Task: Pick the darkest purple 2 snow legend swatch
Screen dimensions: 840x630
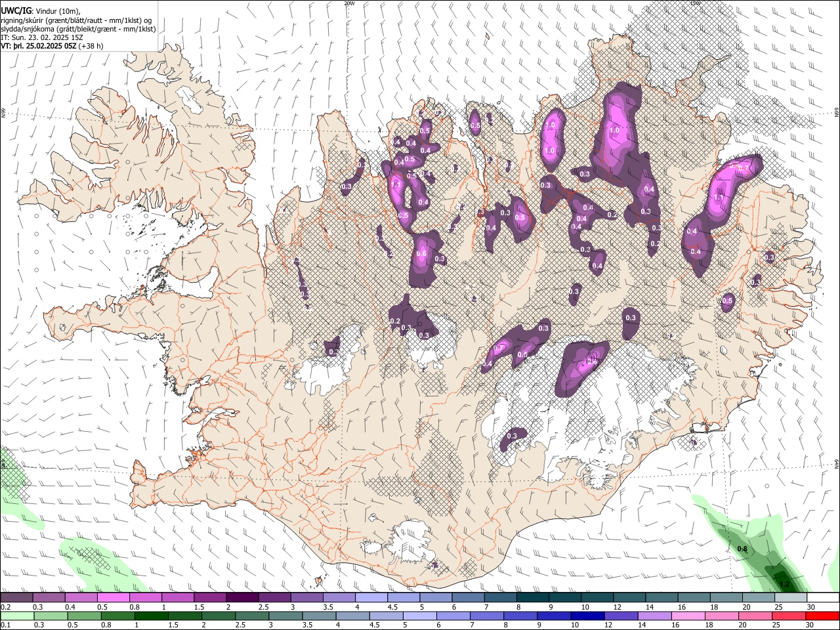Action: [x=241, y=597]
